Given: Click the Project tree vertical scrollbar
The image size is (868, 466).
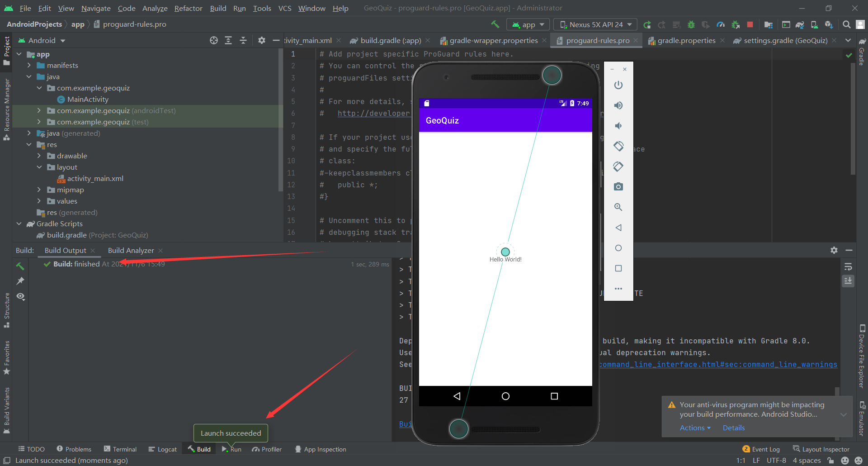Looking at the screenshot, I should click(x=281, y=120).
